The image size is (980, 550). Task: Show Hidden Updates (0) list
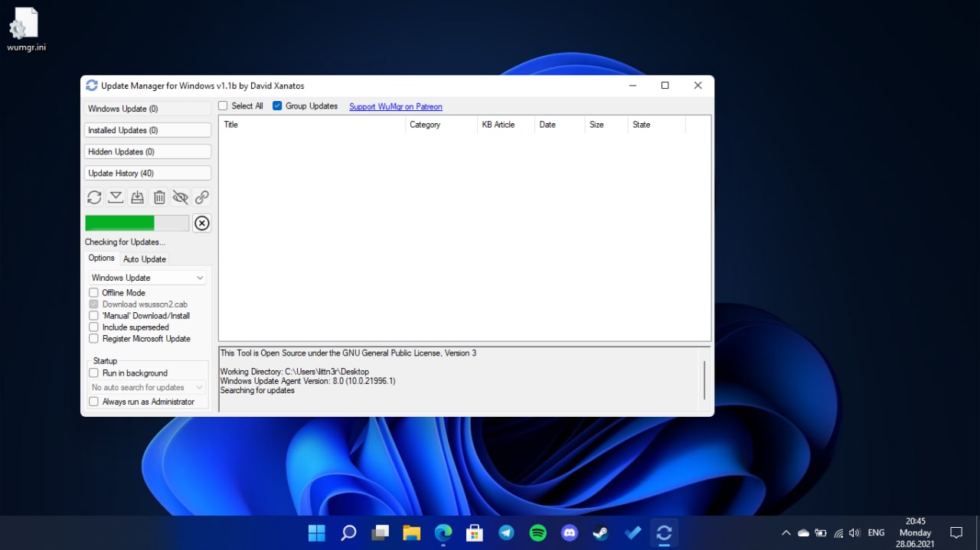147,151
